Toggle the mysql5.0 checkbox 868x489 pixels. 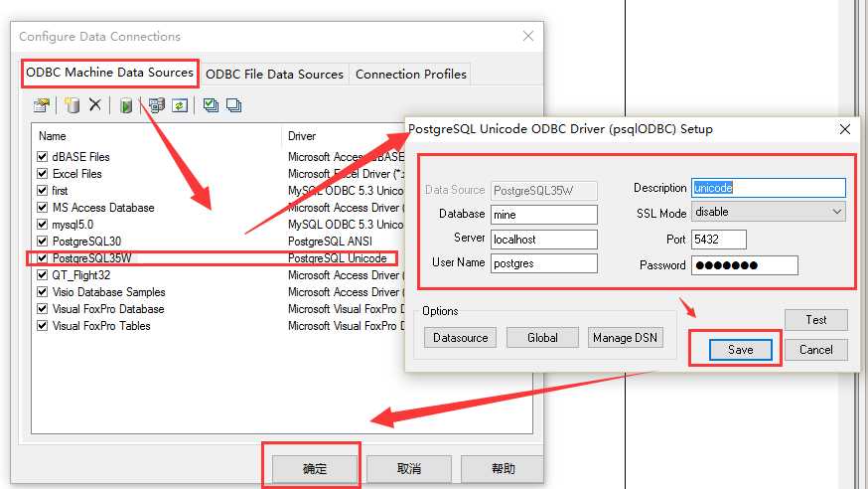(x=42, y=225)
